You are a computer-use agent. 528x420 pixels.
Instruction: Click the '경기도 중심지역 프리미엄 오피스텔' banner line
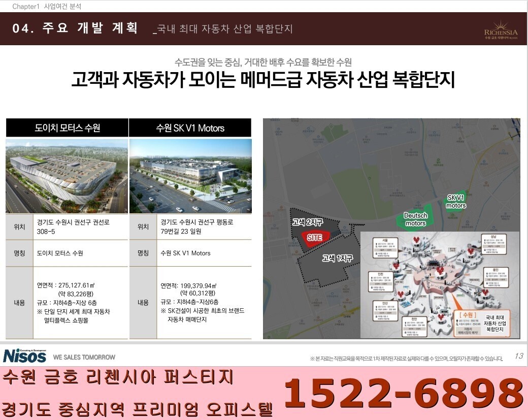point(138,409)
